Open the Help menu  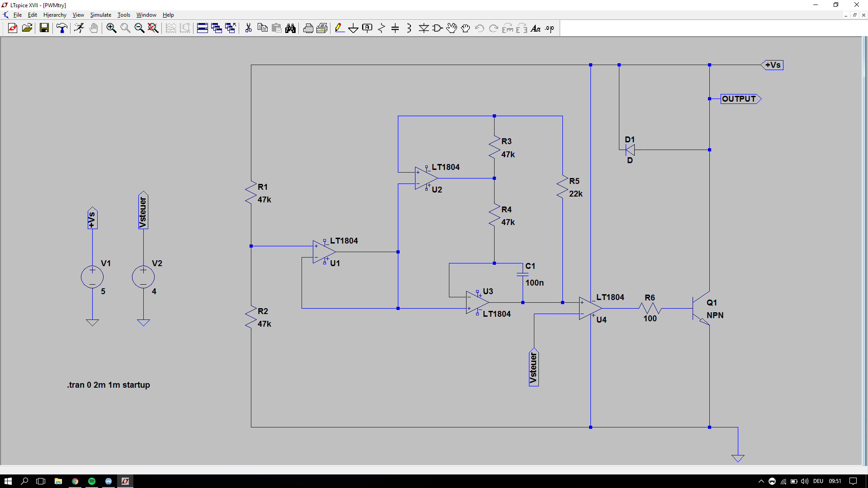click(168, 15)
